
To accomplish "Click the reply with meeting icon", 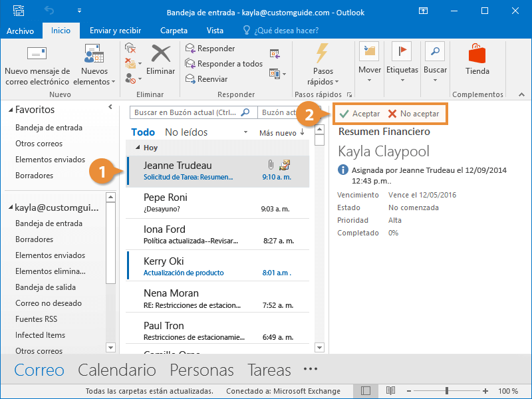I will [x=275, y=54].
